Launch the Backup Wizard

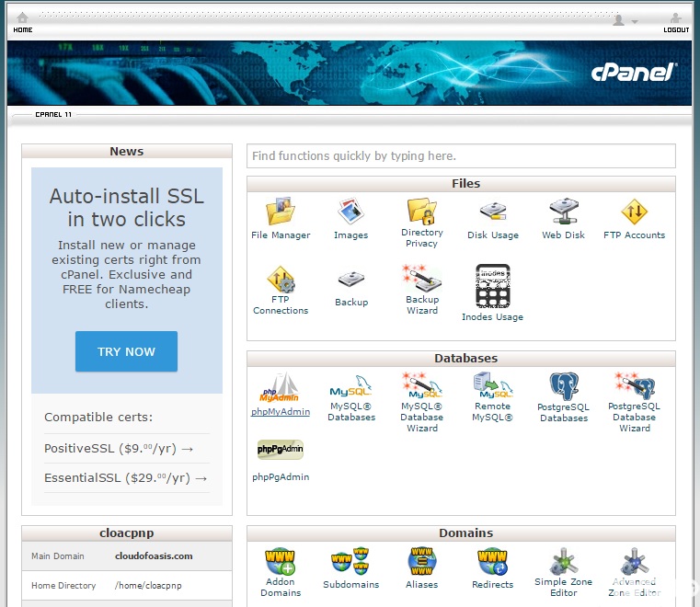422,290
